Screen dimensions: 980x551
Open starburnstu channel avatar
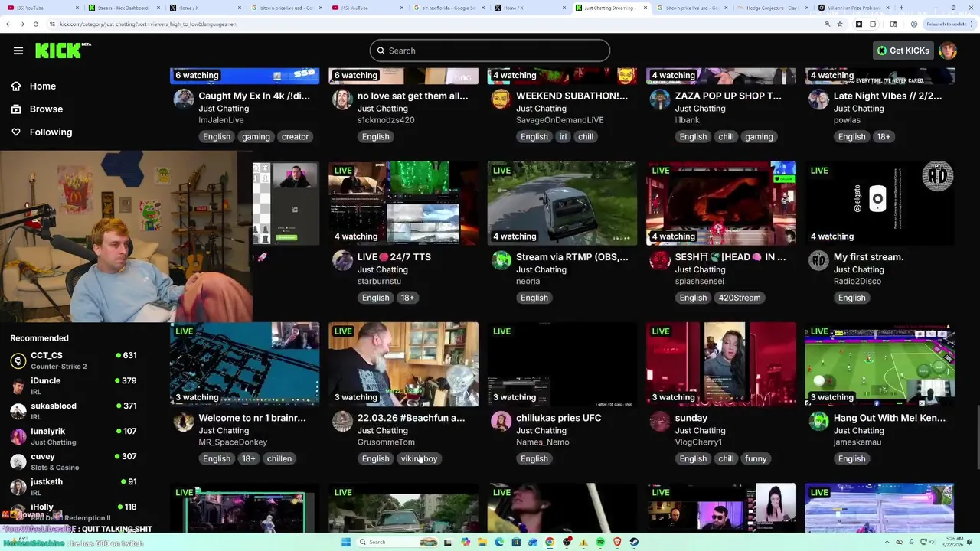pos(342,260)
